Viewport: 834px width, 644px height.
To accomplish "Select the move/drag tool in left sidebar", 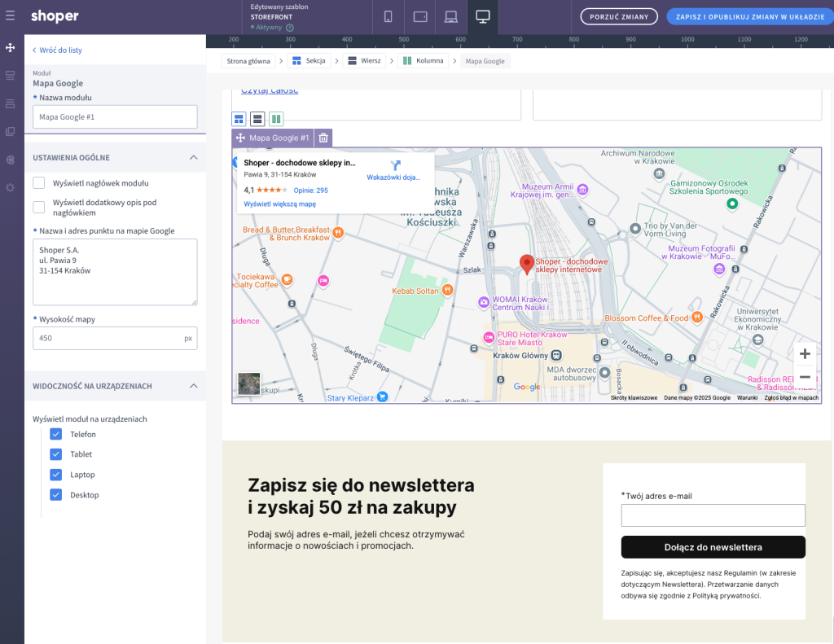I will (x=10, y=48).
